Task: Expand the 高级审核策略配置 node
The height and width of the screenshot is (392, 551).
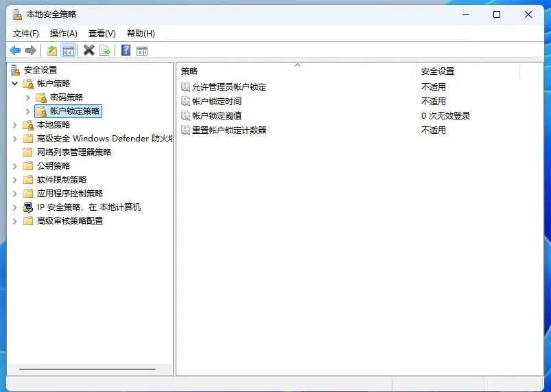Action: click(x=15, y=221)
